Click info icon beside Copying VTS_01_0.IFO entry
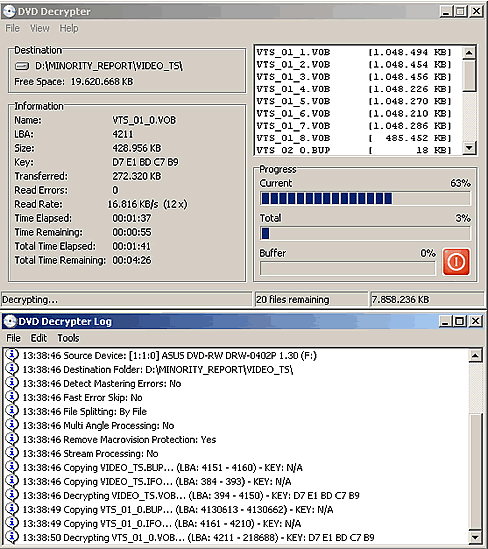This screenshot has width=488, height=549. [x=12, y=523]
